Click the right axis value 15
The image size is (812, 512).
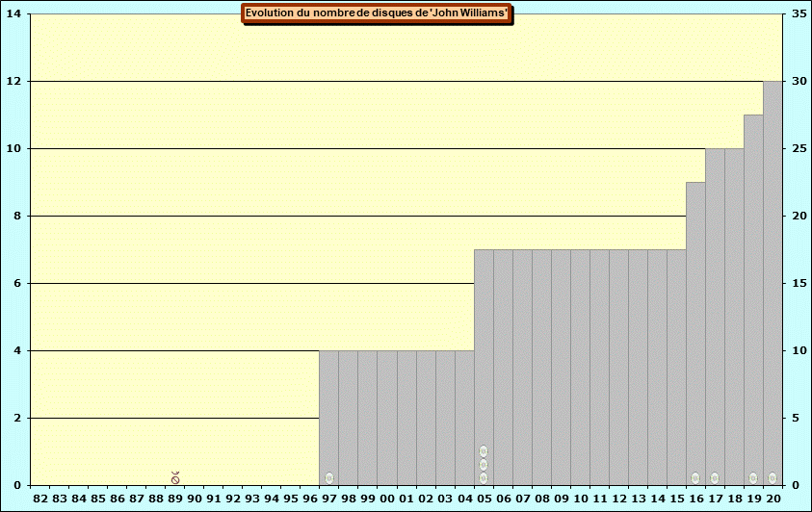click(799, 284)
